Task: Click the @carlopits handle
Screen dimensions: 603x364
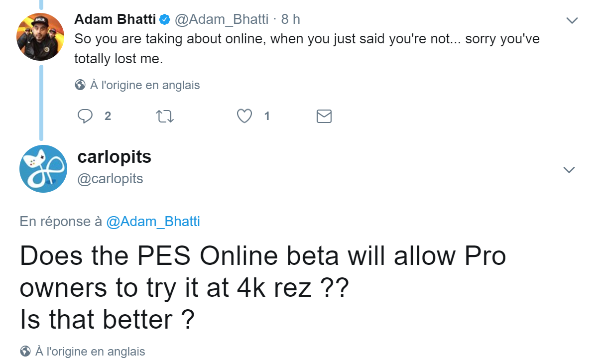Action: [x=111, y=178]
